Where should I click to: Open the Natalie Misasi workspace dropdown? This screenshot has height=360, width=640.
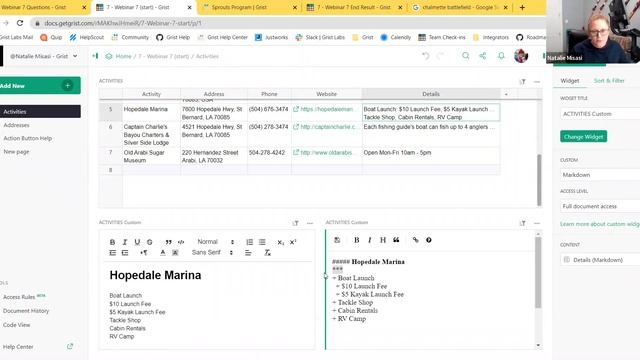pyautogui.click(x=43, y=56)
